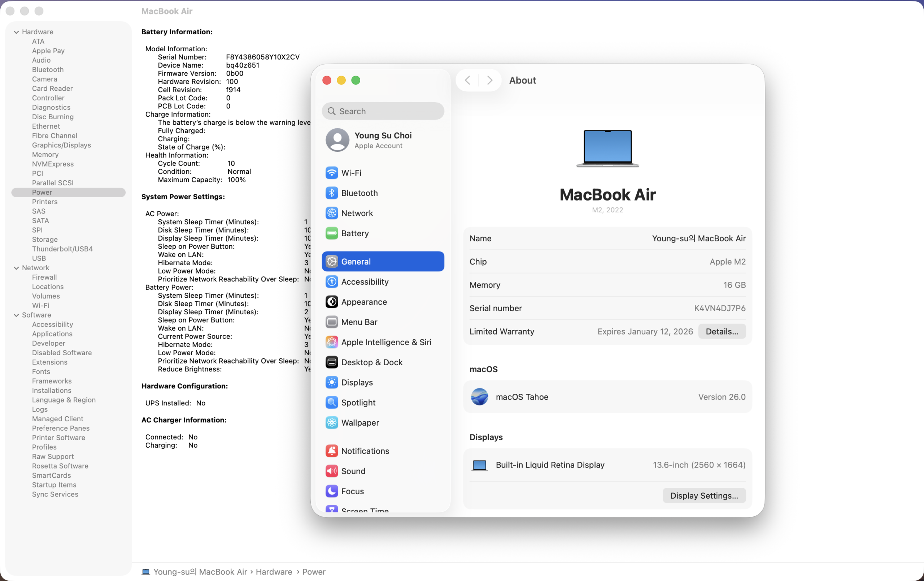Viewport: 924px width, 581px height.
Task: Select the Sound settings icon
Action: [x=353, y=471]
